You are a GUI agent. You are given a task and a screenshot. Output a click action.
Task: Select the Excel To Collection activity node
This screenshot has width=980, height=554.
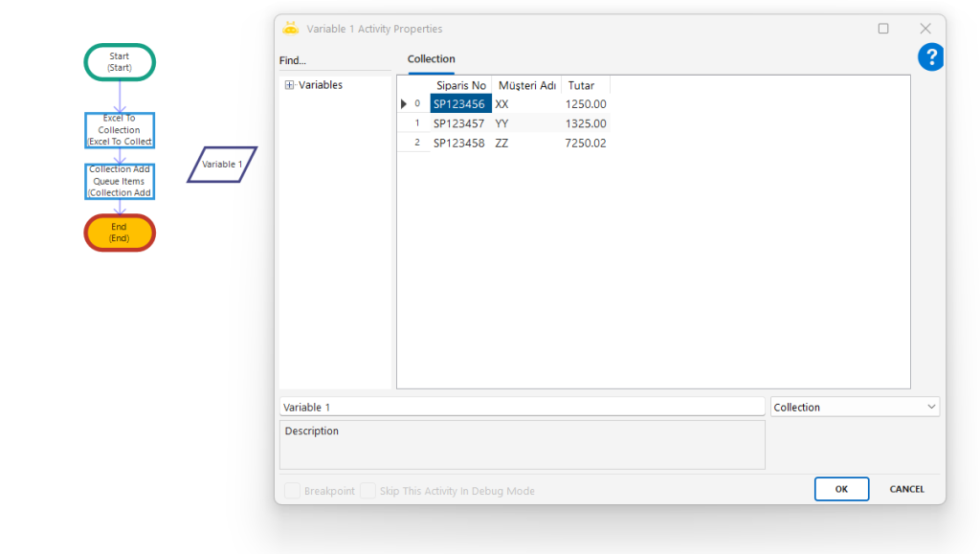[120, 130]
